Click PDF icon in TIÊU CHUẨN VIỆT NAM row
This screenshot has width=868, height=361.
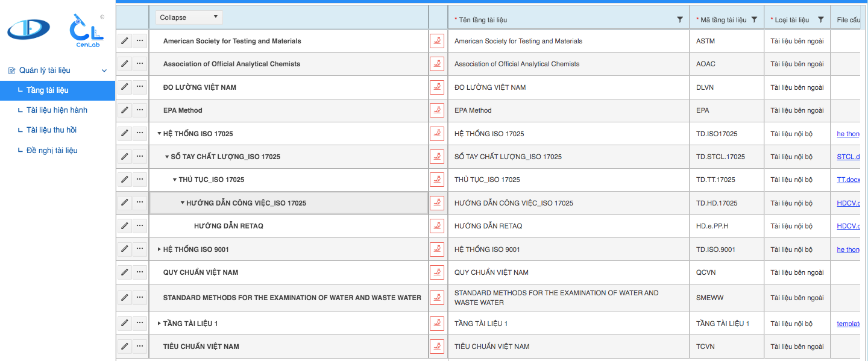[437, 347]
